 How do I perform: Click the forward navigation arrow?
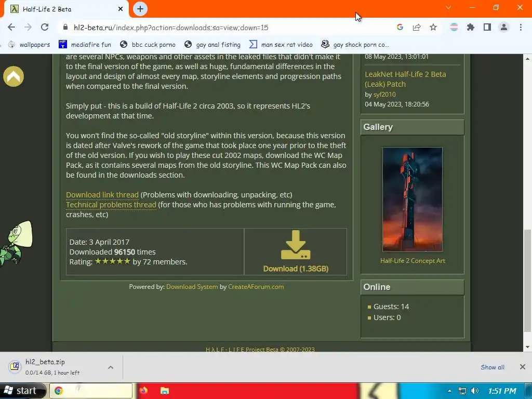[28, 27]
